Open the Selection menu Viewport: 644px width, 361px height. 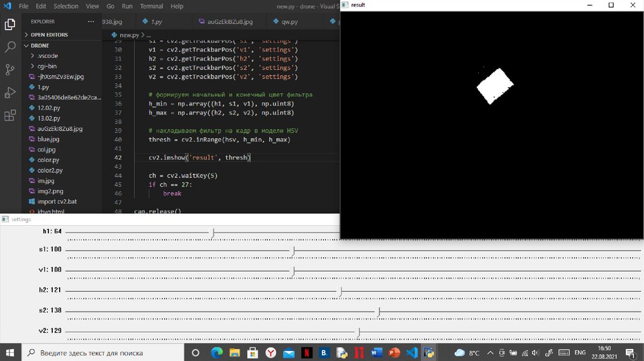click(x=66, y=6)
